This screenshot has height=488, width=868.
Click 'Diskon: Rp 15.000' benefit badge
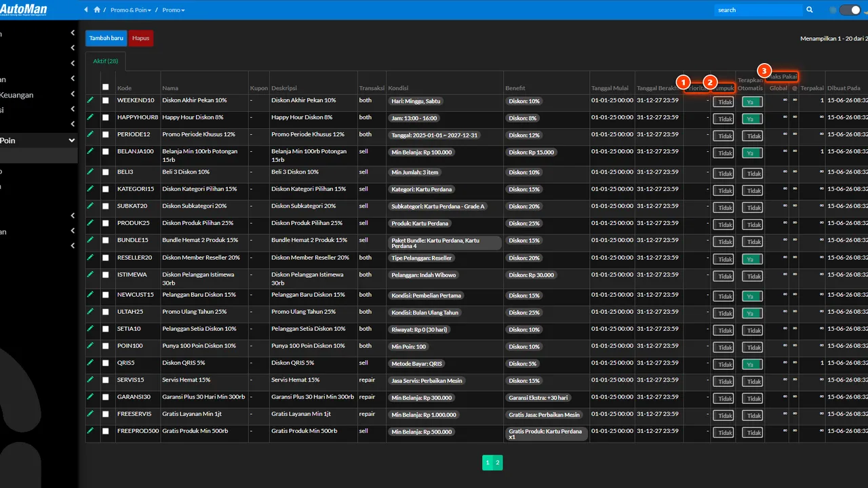click(531, 152)
